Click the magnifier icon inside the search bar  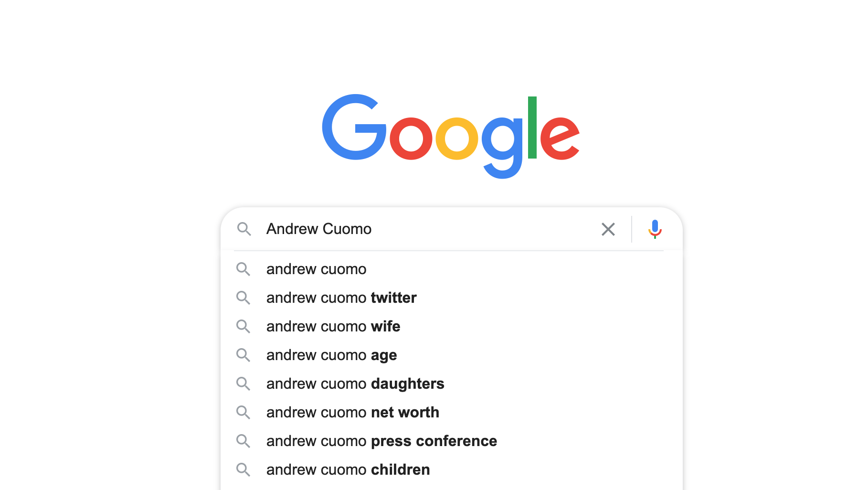point(244,229)
